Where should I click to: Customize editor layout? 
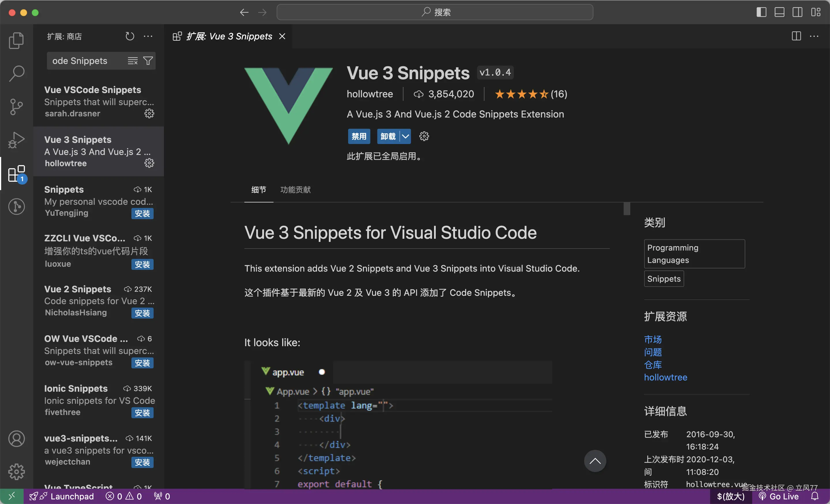coord(816,12)
